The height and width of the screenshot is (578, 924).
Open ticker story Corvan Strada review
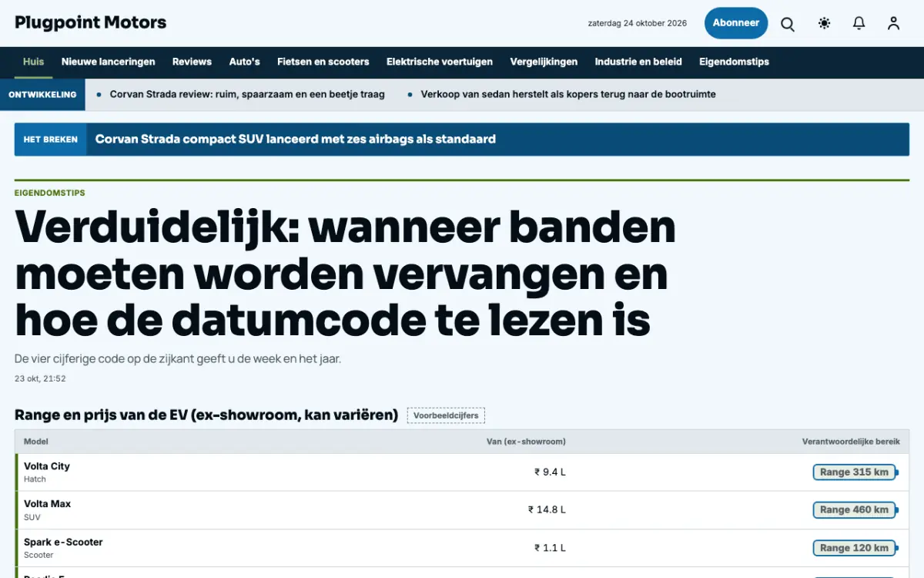pos(247,95)
